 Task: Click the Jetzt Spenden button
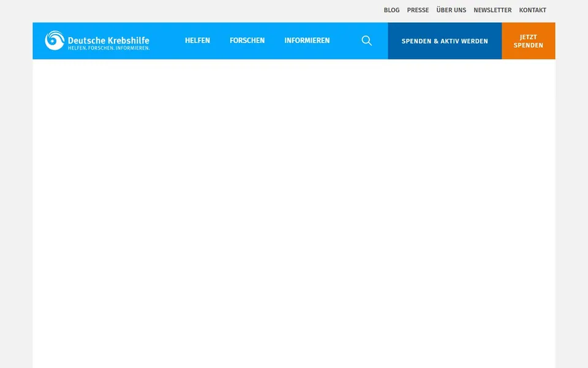tap(529, 41)
